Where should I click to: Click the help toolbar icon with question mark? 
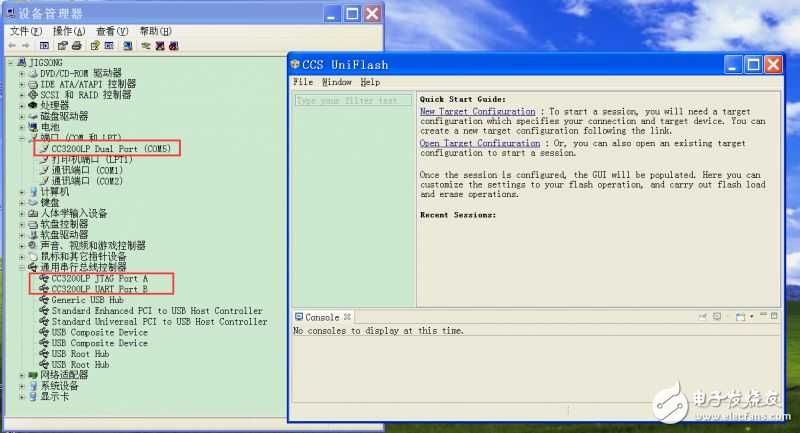click(95, 45)
